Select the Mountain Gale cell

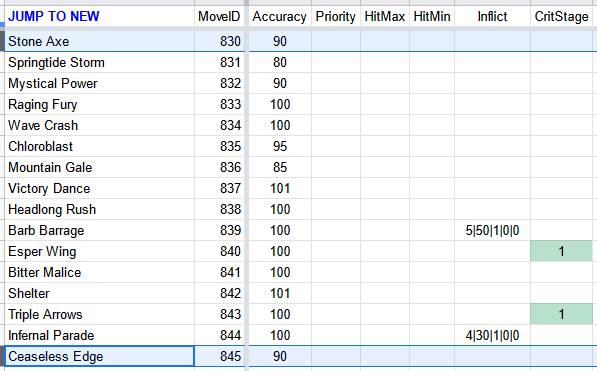click(x=99, y=167)
